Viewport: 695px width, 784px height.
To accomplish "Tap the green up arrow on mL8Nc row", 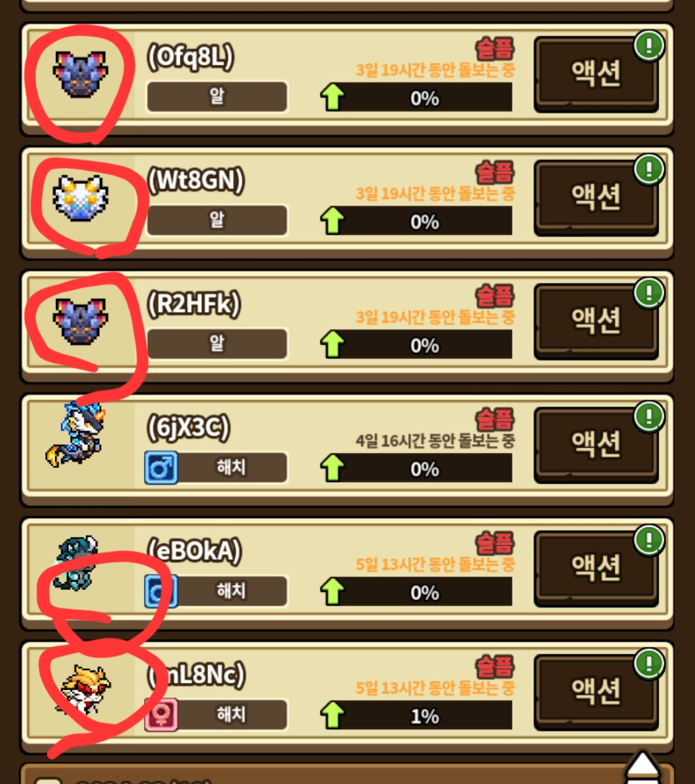I will (x=333, y=715).
